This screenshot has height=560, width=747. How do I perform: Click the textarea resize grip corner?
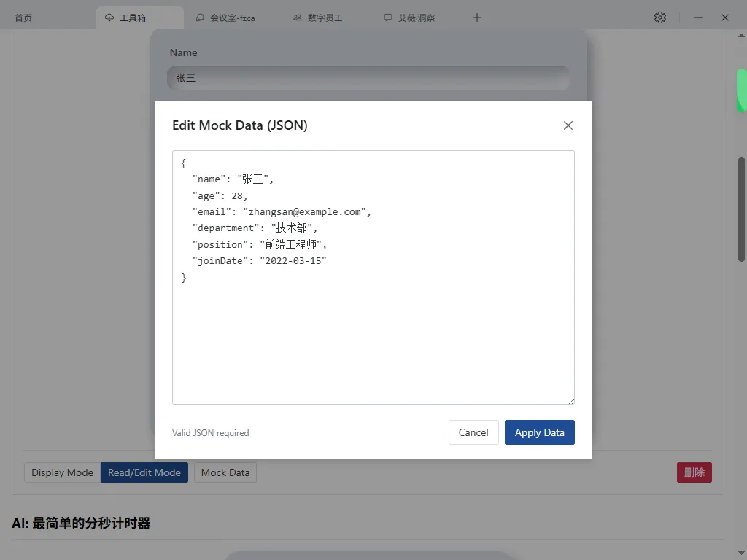(572, 401)
